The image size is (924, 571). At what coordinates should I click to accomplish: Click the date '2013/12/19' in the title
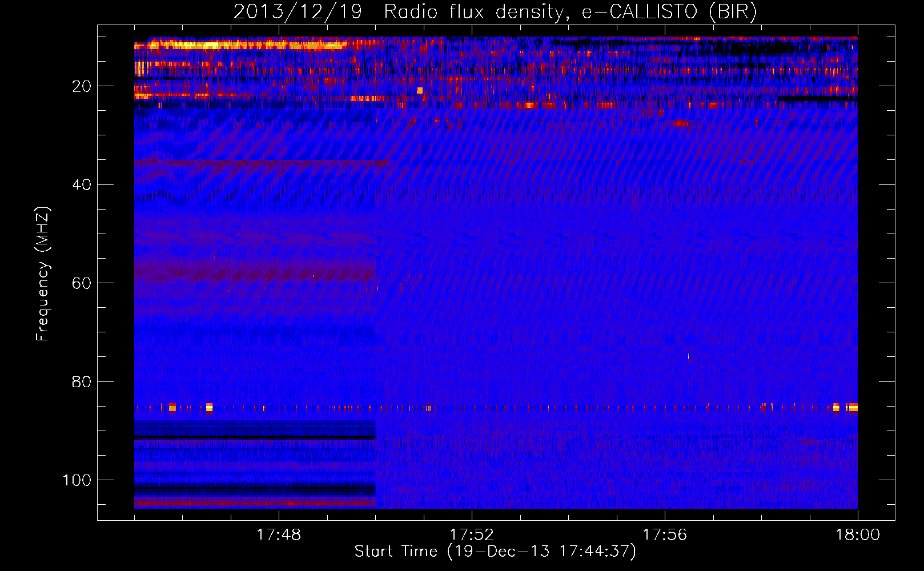click(x=298, y=11)
